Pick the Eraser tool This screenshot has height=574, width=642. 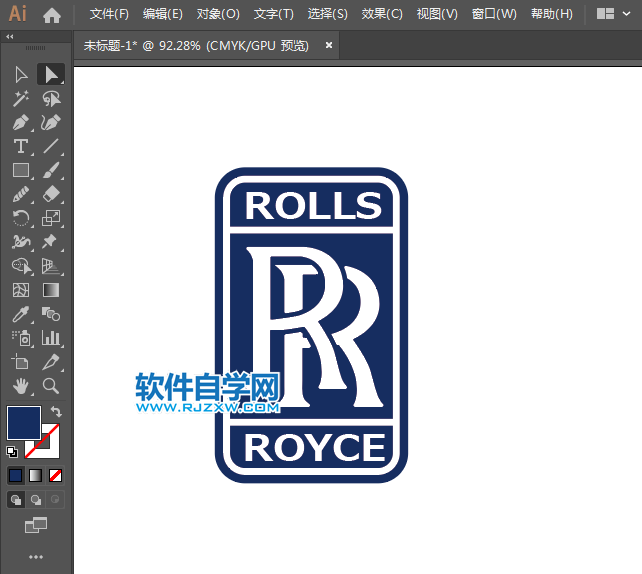click(50, 194)
